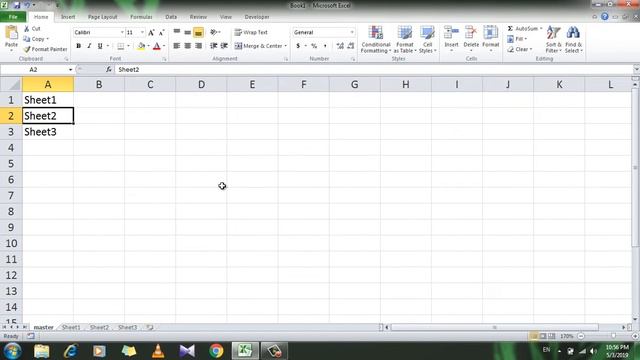Apply the fill color bucket
Image resolution: width=640 pixels, height=360 pixels.
tap(141, 46)
